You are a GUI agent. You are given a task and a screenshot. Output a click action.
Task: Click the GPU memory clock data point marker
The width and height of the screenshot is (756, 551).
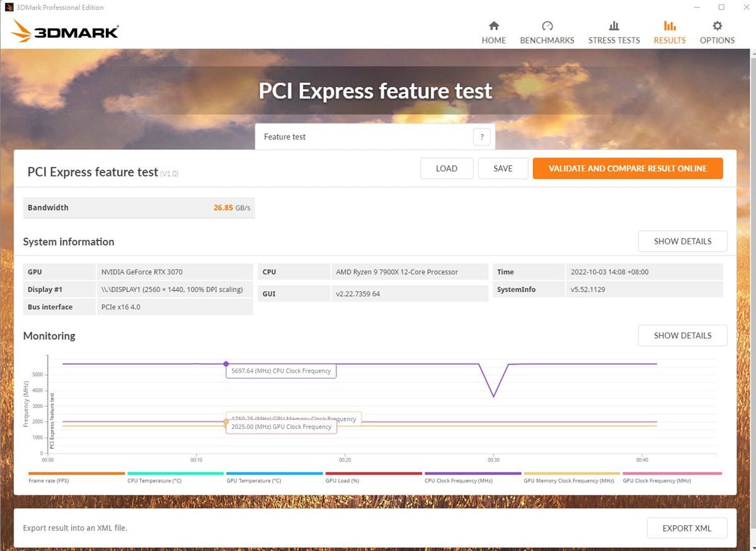pos(226,422)
